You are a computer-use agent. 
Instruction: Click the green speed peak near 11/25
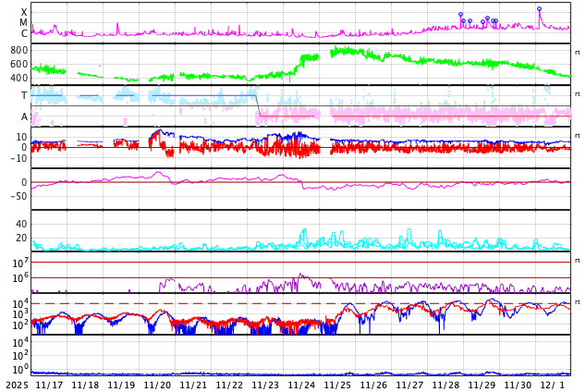coord(337,50)
